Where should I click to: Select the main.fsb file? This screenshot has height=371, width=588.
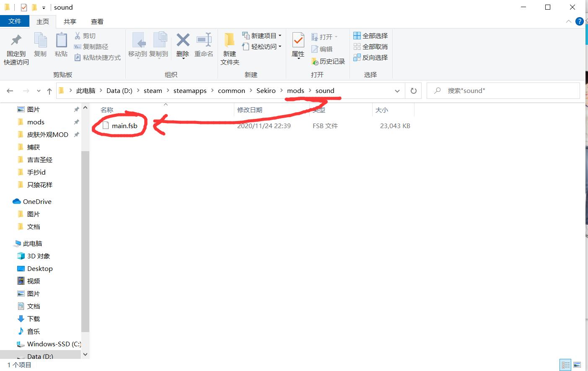pyautogui.click(x=124, y=126)
